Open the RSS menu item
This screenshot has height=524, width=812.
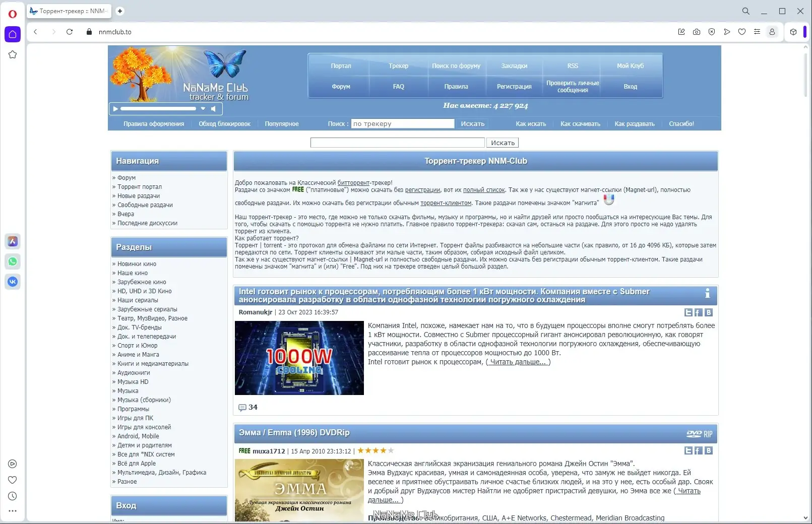pyautogui.click(x=573, y=66)
